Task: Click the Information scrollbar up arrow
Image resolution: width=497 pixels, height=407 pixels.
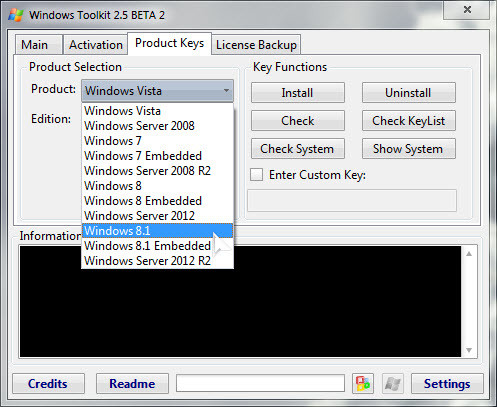Action: (469, 254)
